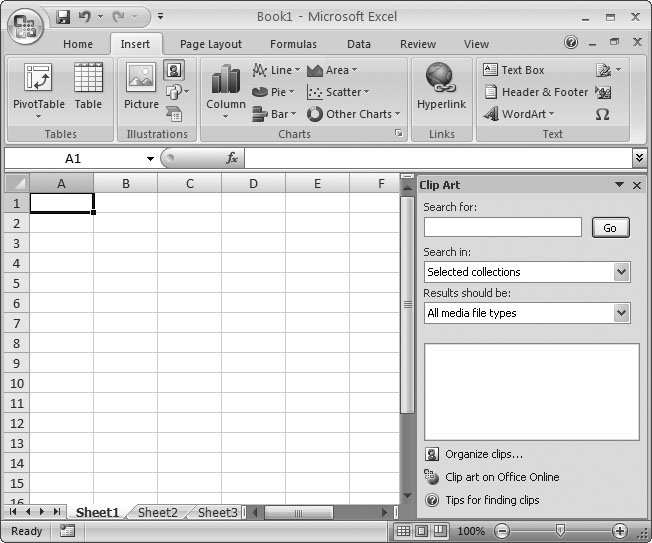652x543 pixels.
Task: Save the workbook via Quick Access
Action: pos(63,17)
